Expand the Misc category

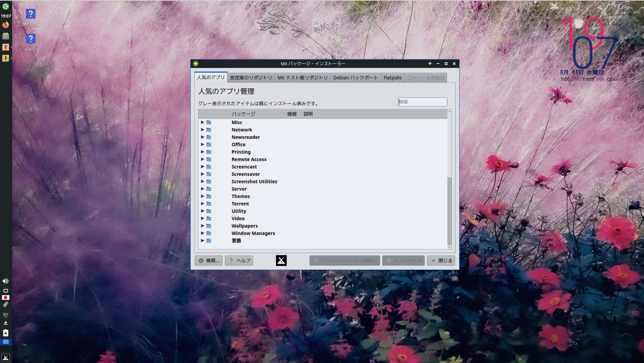(203, 122)
